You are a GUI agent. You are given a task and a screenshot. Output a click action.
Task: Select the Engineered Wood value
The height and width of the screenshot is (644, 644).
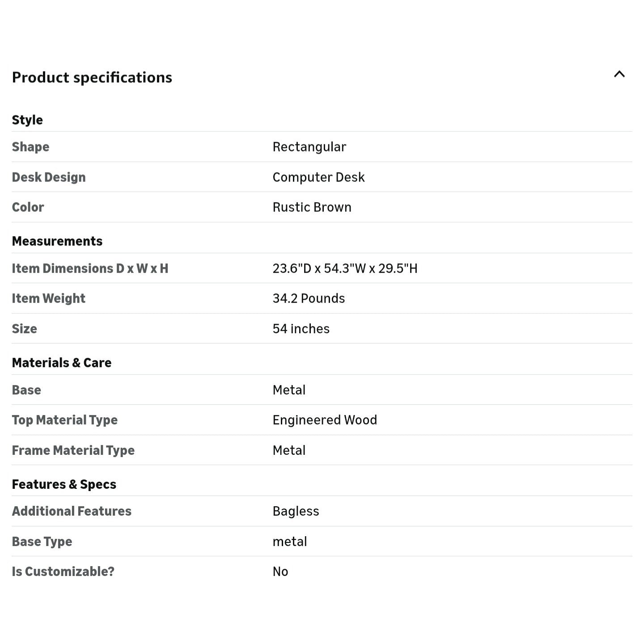tap(325, 420)
